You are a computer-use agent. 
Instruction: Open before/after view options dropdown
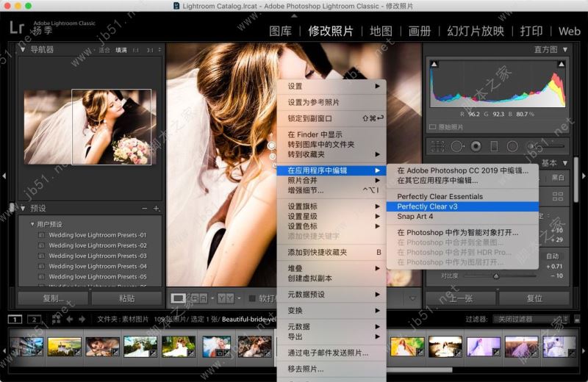click(212, 298)
